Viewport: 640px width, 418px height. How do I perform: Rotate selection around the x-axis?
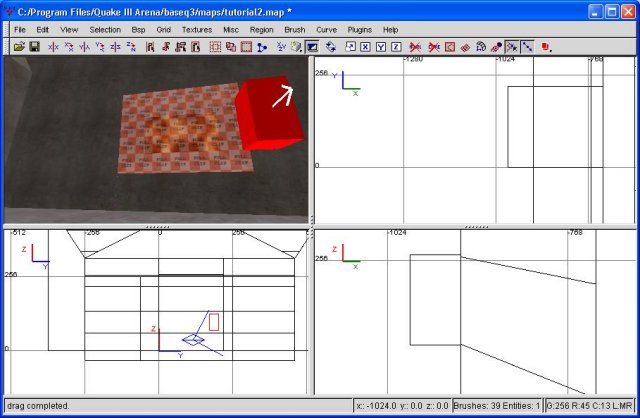[69, 47]
